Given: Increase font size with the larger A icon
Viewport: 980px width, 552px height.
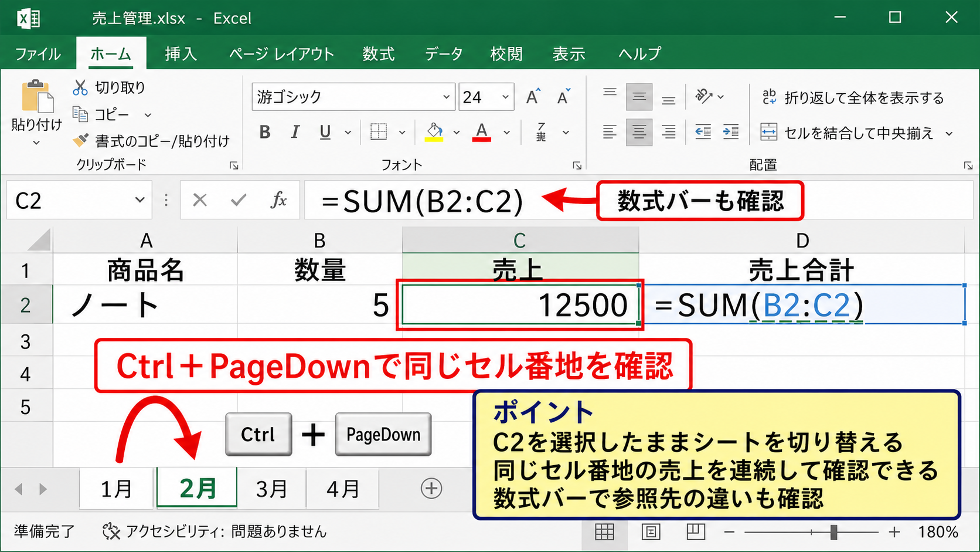Looking at the screenshot, I should 533,97.
